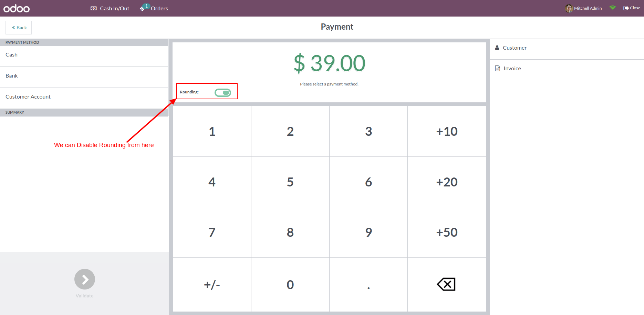Disable the Rounding toggle switch
The width and height of the screenshot is (644, 315).
coord(223,92)
